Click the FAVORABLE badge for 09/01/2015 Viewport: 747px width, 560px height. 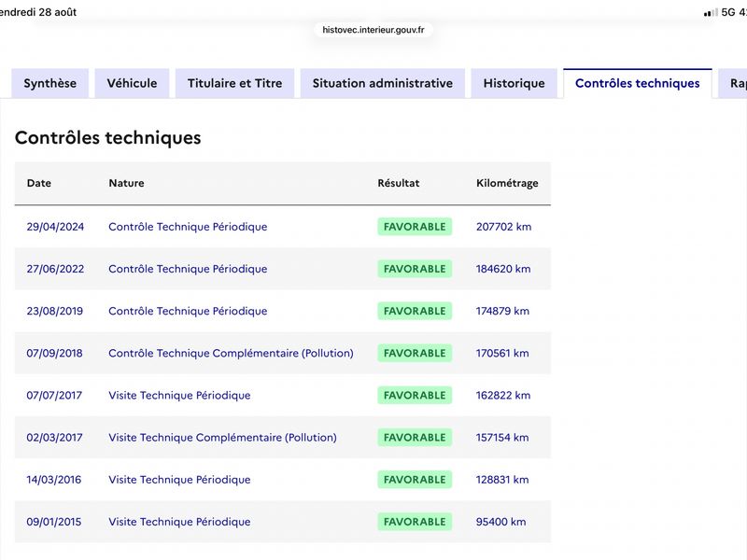[415, 522]
